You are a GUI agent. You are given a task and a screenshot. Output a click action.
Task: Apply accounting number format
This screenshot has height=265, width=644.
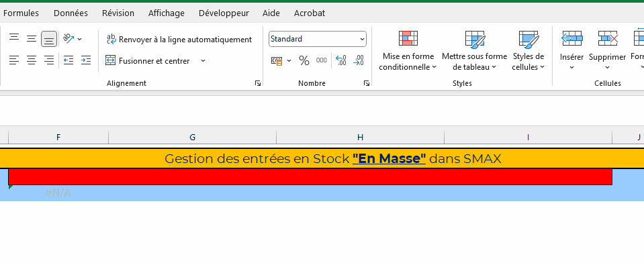tap(277, 60)
